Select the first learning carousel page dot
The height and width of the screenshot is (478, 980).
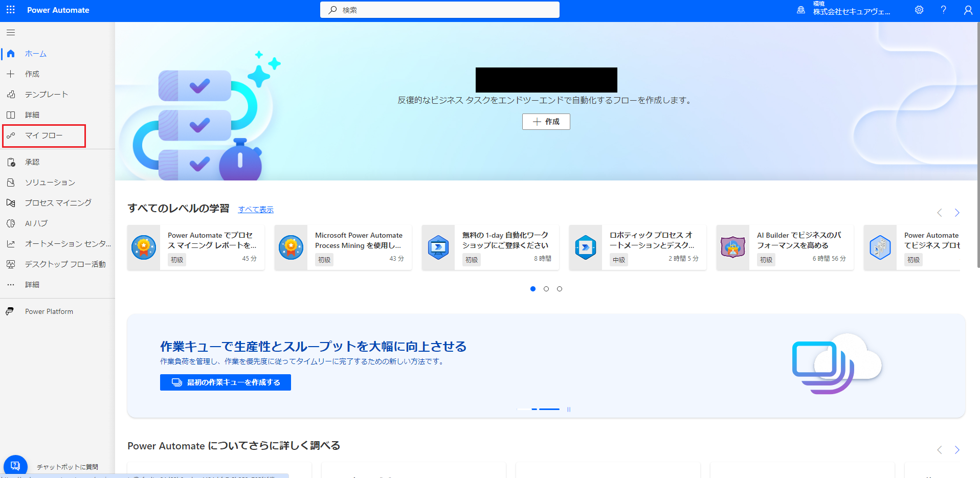click(533, 289)
